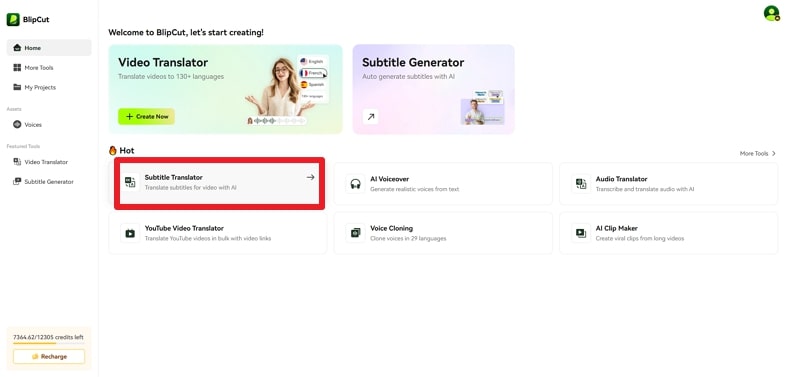788x377 pixels.
Task: Click the YouTube Video Translator icon
Action: 130,233
